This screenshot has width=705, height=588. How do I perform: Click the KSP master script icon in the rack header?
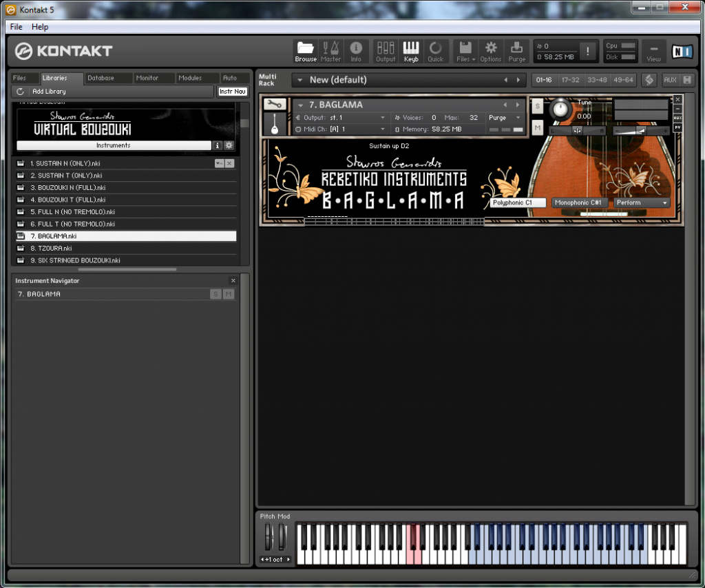point(649,80)
